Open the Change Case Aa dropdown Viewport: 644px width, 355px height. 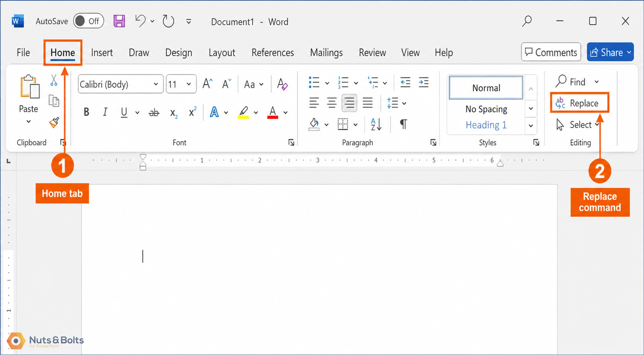click(x=254, y=84)
